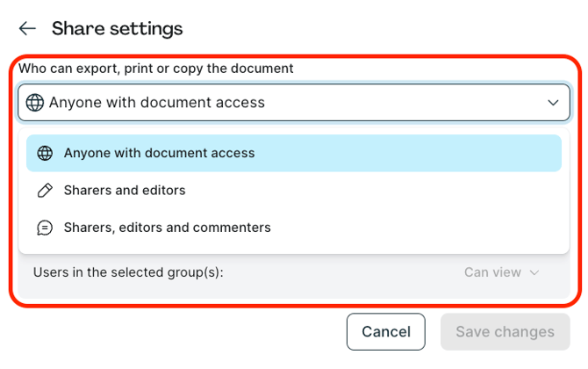This screenshot has height=369, width=588.
Task: Click the speech bubble icon for commenters option
Action: (x=45, y=228)
